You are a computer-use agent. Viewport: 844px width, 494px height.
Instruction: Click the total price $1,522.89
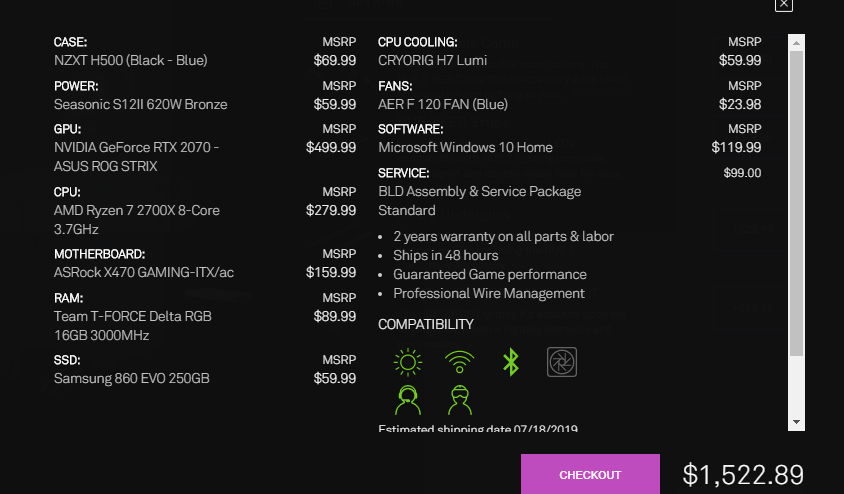(743, 475)
